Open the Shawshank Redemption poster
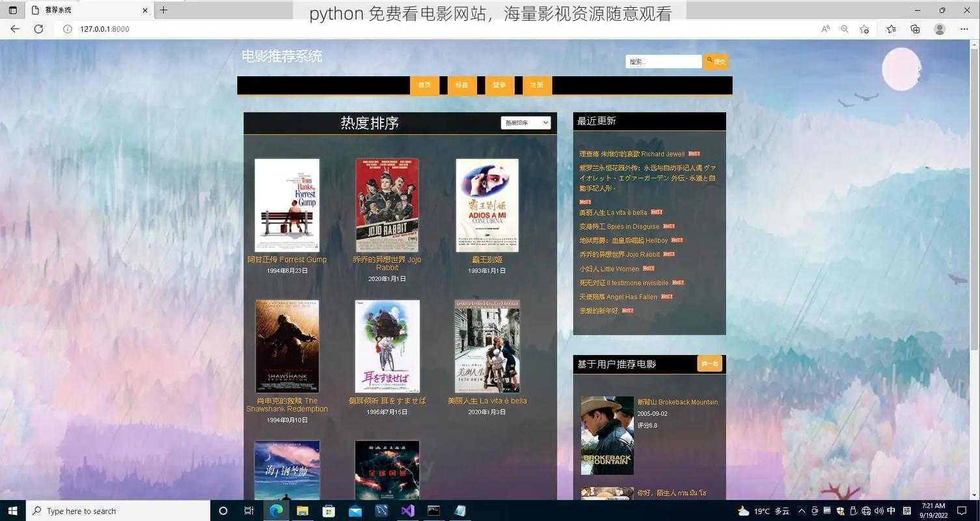This screenshot has width=980, height=521. coord(287,346)
